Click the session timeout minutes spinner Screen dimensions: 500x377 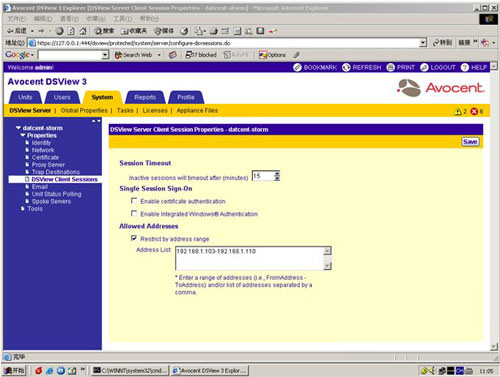(277, 176)
